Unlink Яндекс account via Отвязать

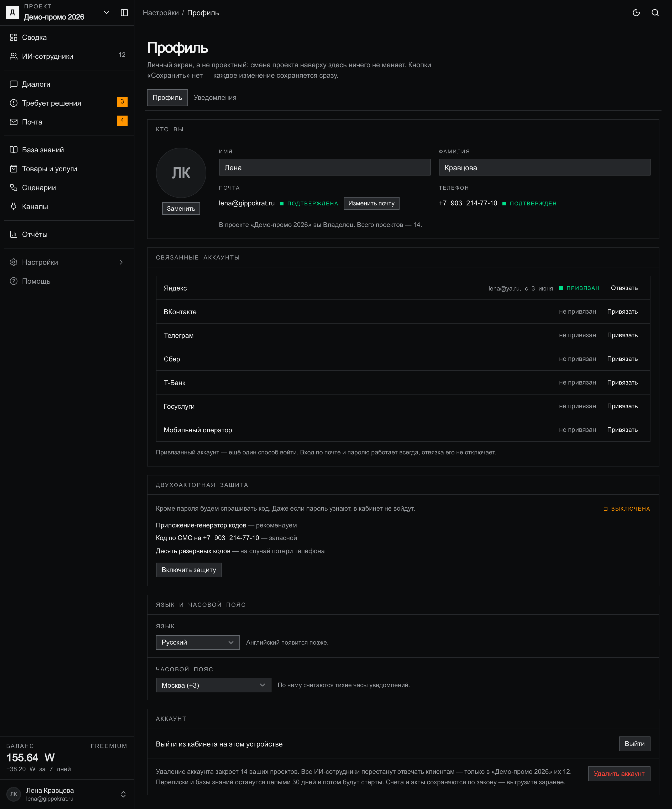(624, 288)
